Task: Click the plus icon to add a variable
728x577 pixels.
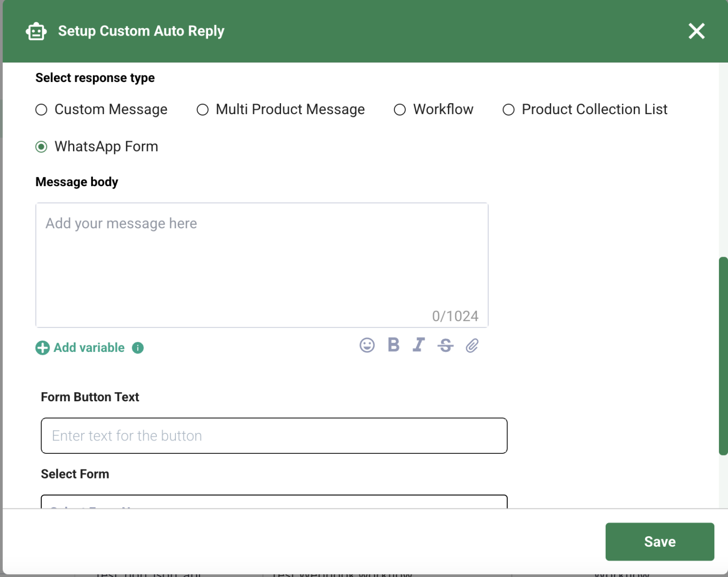Action: (x=42, y=348)
